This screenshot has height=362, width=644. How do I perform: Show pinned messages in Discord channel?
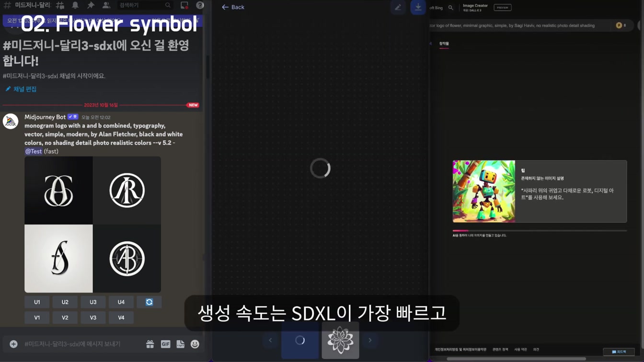coord(91,5)
